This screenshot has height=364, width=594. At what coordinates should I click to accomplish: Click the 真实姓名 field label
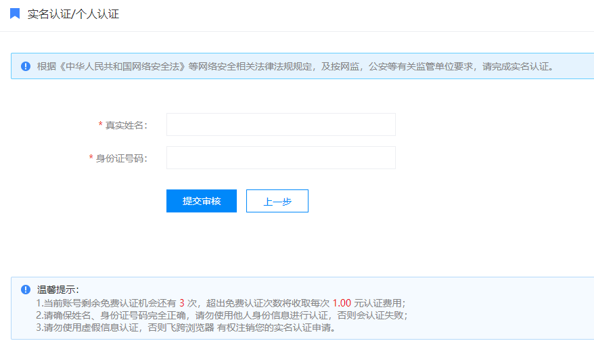tap(126, 125)
